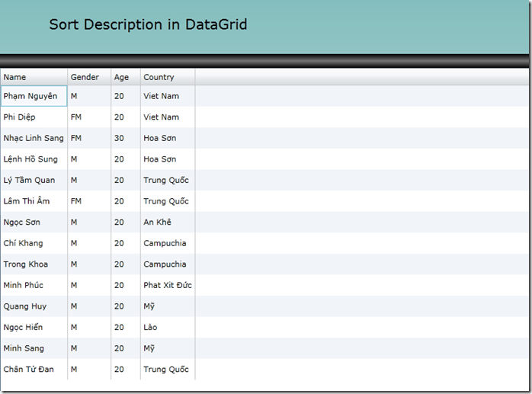Sort by the Name column header

point(34,77)
